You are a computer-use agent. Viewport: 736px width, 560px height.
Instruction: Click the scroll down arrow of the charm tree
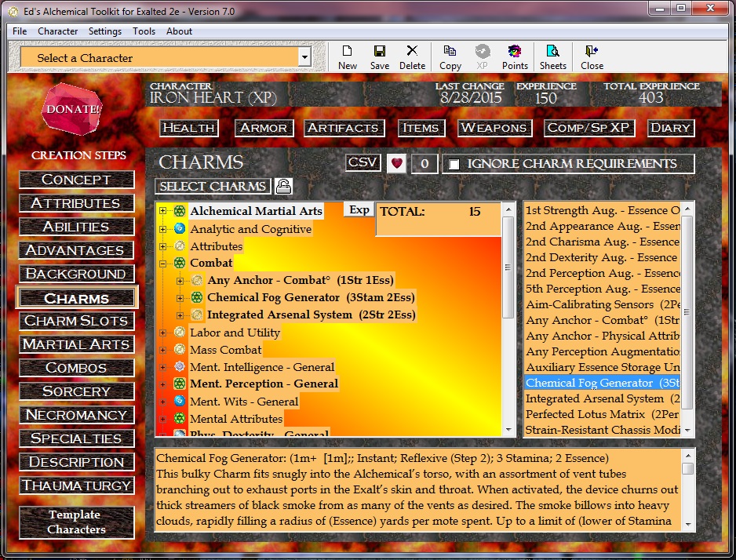click(x=508, y=430)
